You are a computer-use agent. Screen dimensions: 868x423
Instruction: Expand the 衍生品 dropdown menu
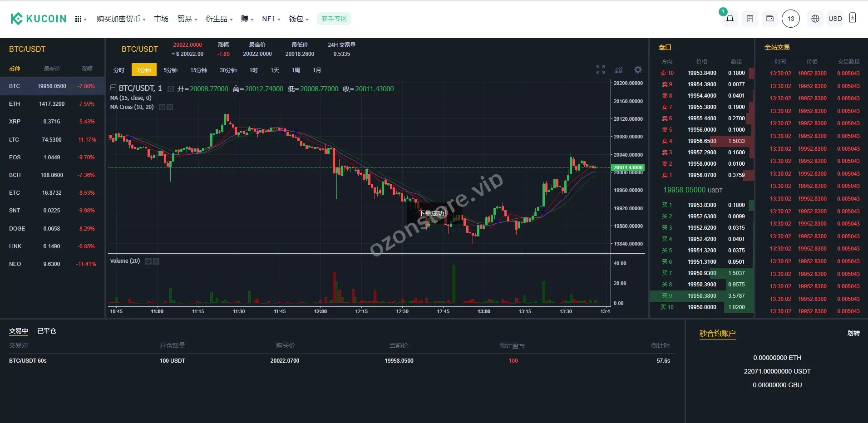219,19
